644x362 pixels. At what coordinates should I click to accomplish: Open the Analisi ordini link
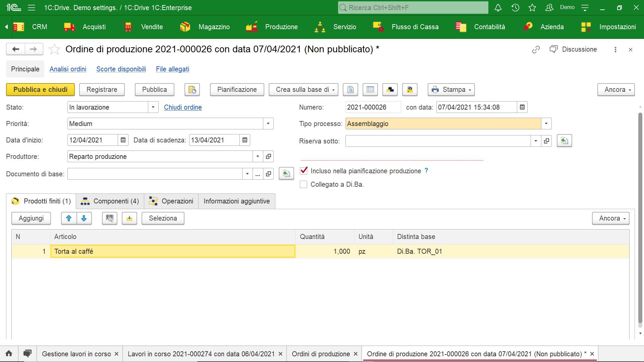[68, 69]
